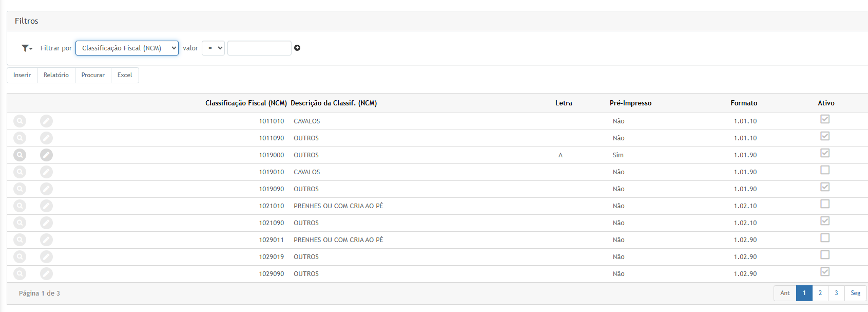Click the Excel export button
The image size is (868, 312).
pyautogui.click(x=125, y=75)
